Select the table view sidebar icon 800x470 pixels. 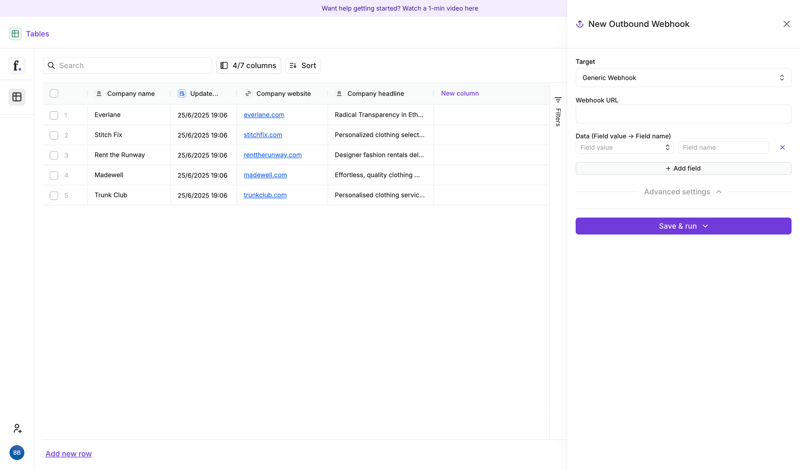[17, 97]
